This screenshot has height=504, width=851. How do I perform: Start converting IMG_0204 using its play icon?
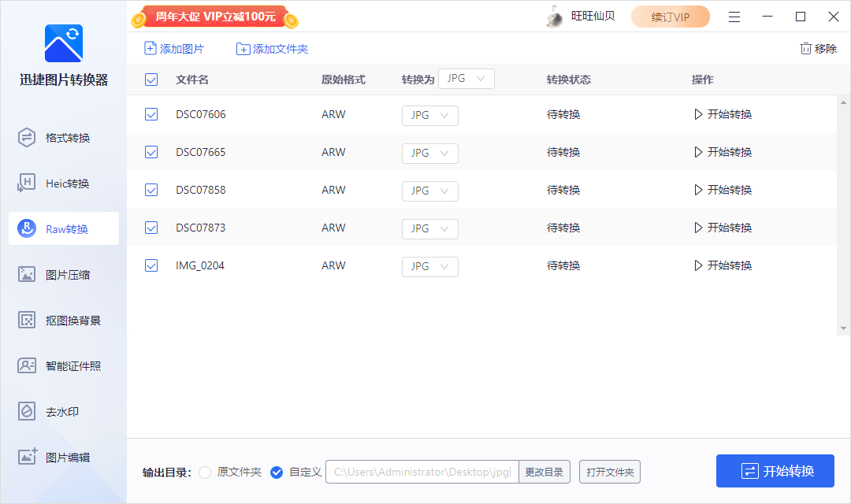click(x=698, y=265)
